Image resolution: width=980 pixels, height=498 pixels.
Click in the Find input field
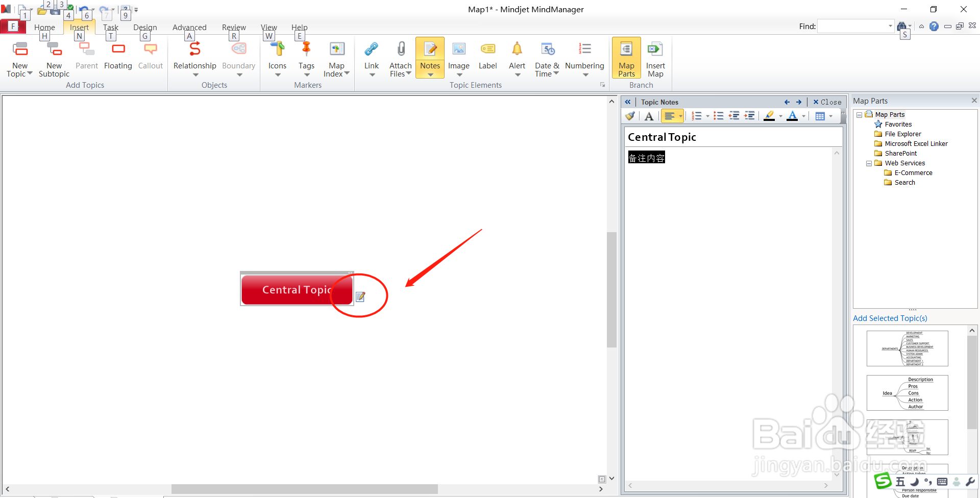[x=852, y=26]
